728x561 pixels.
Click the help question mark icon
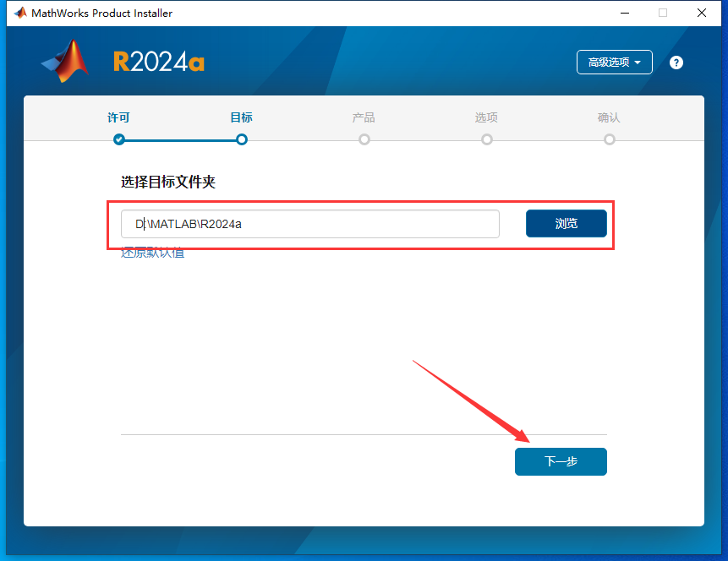(676, 62)
